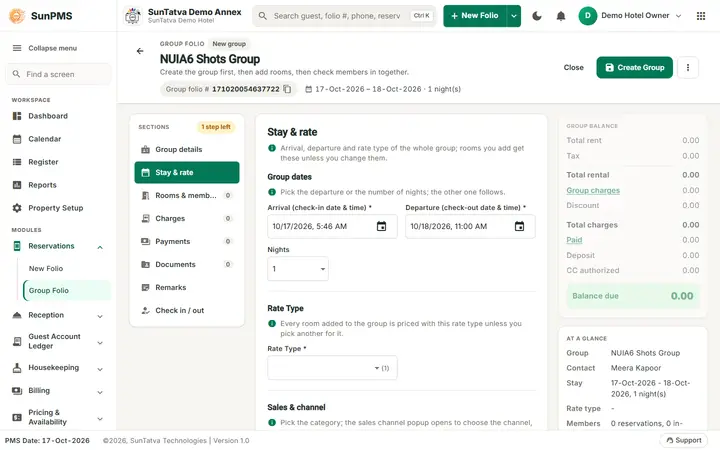Click the Reception bell icon

tap(17, 315)
